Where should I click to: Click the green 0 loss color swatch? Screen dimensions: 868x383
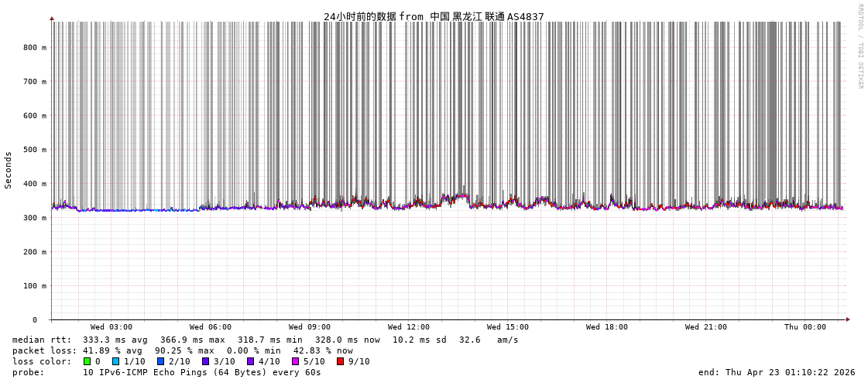87,361
